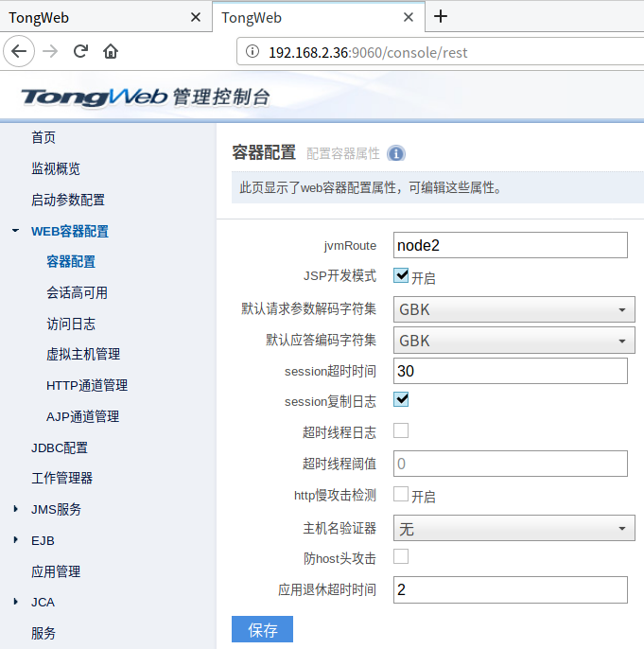Open 会话高可用 submenu item
The height and width of the screenshot is (649, 644).
[77, 292]
